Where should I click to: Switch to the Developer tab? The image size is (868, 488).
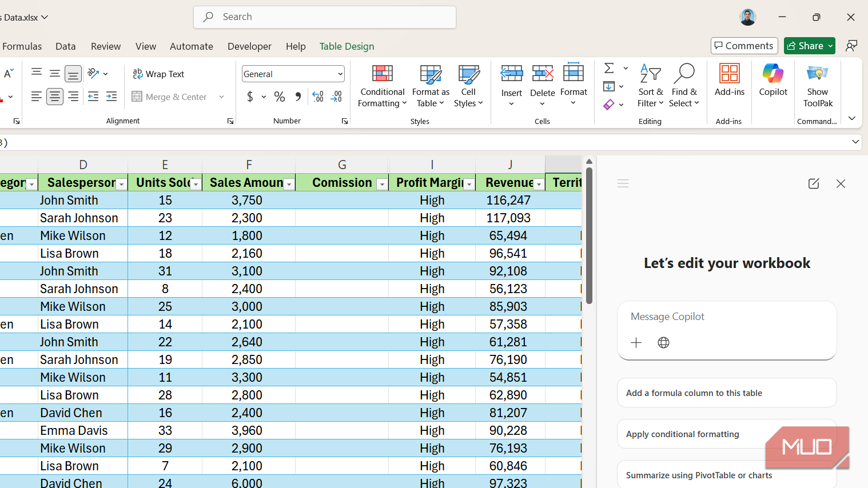[249, 46]
